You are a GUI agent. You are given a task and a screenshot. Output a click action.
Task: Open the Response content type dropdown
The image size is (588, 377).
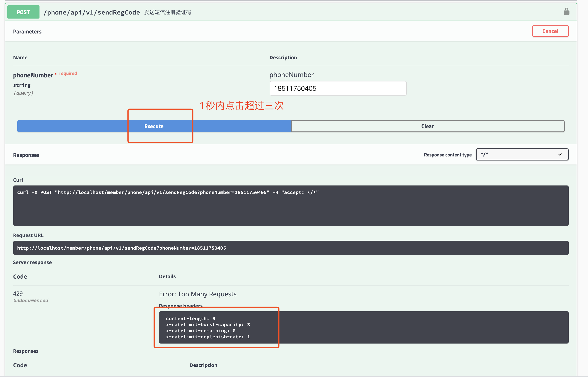coord(522,154)
